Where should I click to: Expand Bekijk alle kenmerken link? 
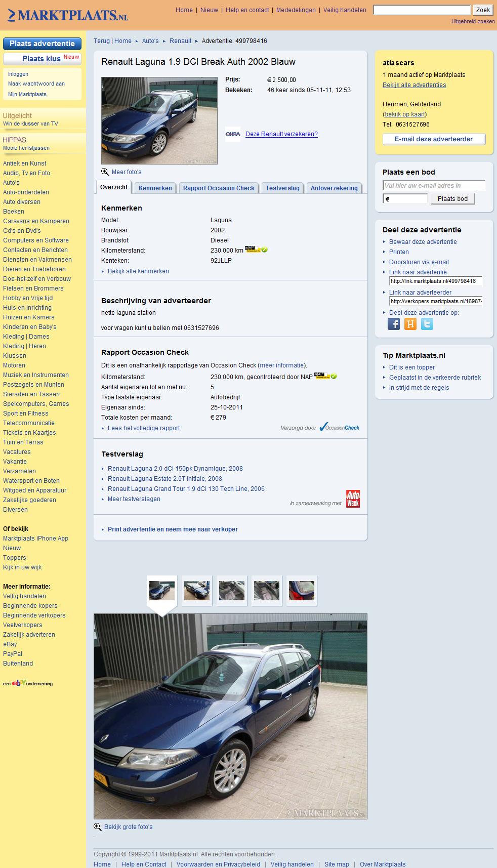(138, 271)
